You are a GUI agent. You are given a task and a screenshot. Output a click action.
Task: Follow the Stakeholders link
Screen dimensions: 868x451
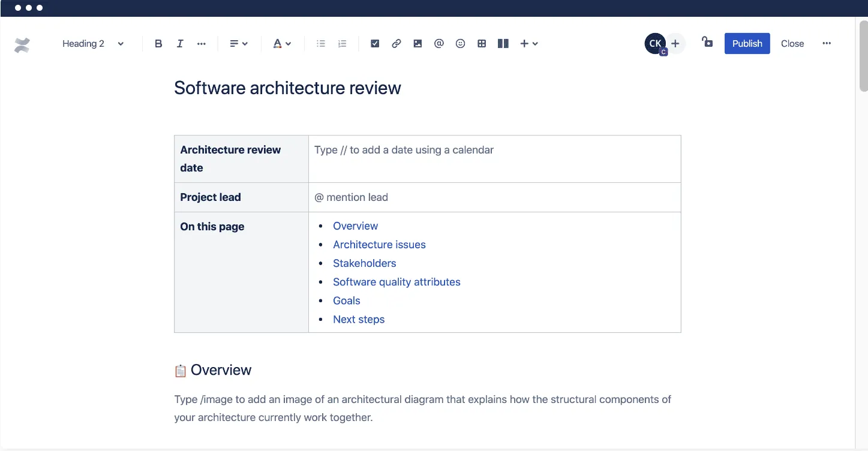pos(365,263)
